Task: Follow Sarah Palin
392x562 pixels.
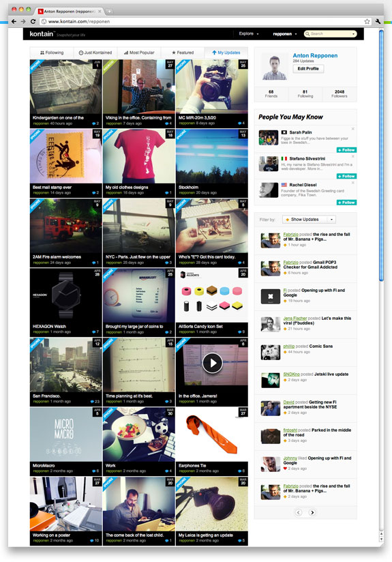Action: pyautogui.click(x=346, y=150)
